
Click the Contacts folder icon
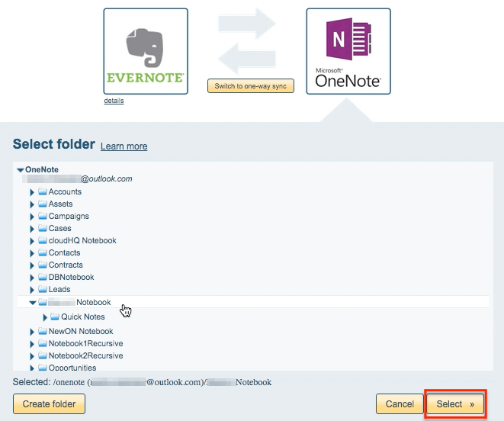click(x=43, y=252)
